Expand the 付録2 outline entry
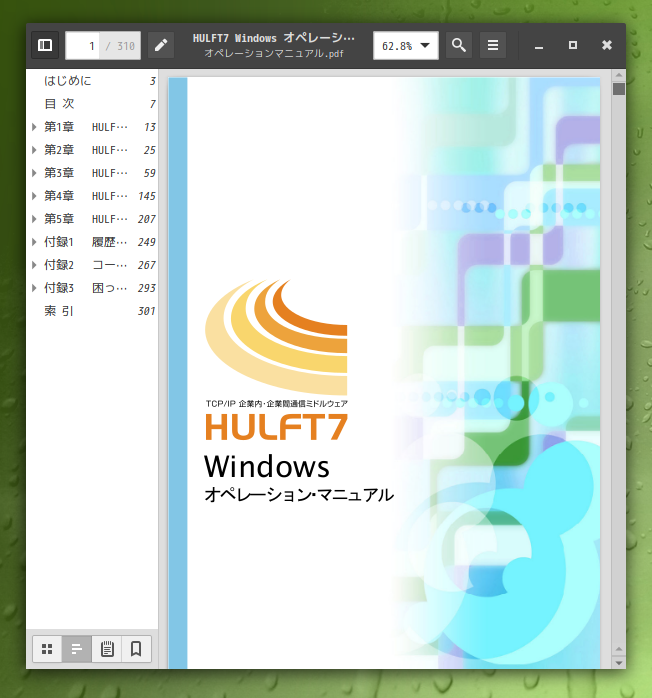652x698 pixels. pyautogui.click(x=34, y=265)
